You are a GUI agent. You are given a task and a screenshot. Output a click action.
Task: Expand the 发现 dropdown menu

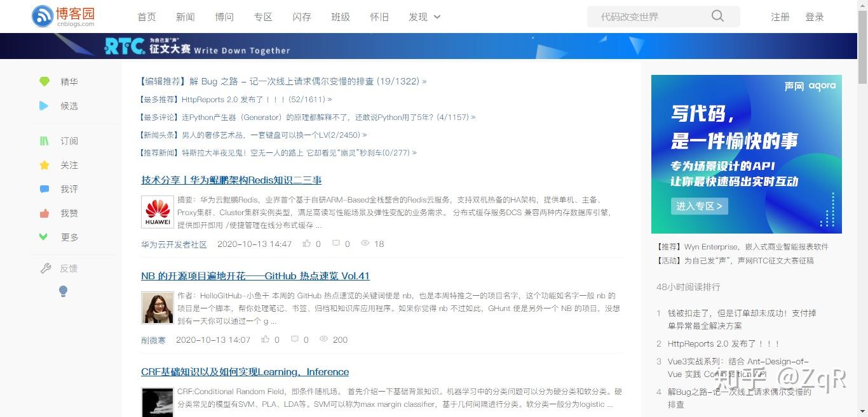coord(424,17)
